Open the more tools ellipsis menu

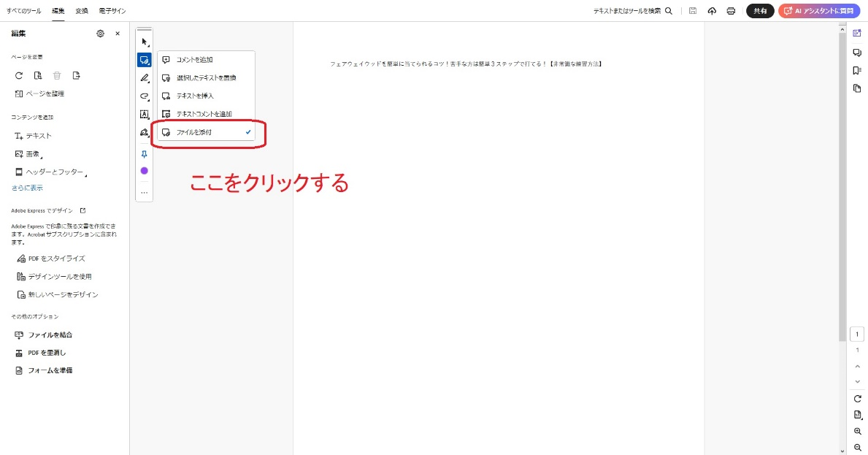coord(144,191)
